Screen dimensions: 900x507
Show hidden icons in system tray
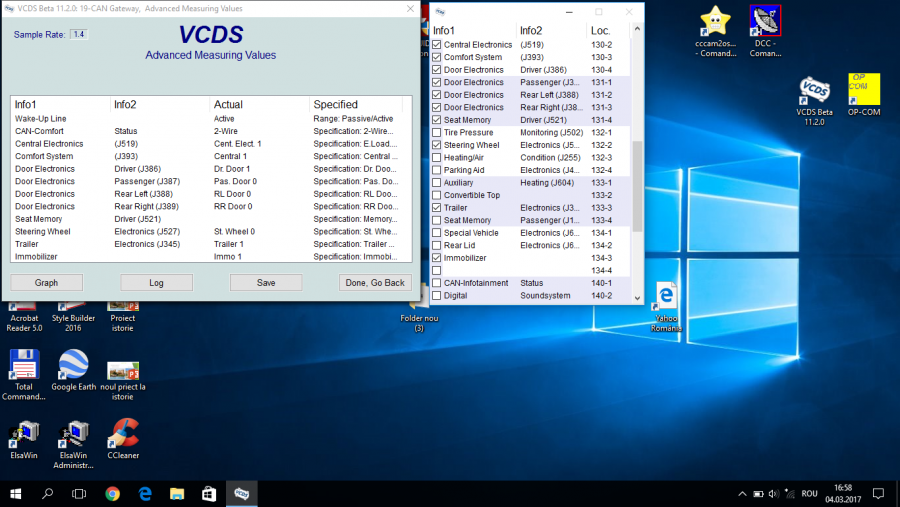pyautogui.click(x=741, y=493)
